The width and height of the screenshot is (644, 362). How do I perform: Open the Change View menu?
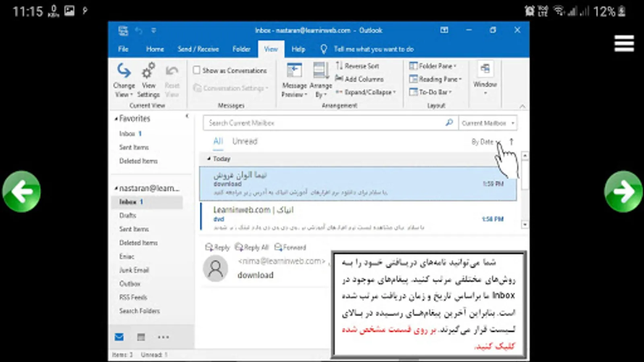[124, 80]
